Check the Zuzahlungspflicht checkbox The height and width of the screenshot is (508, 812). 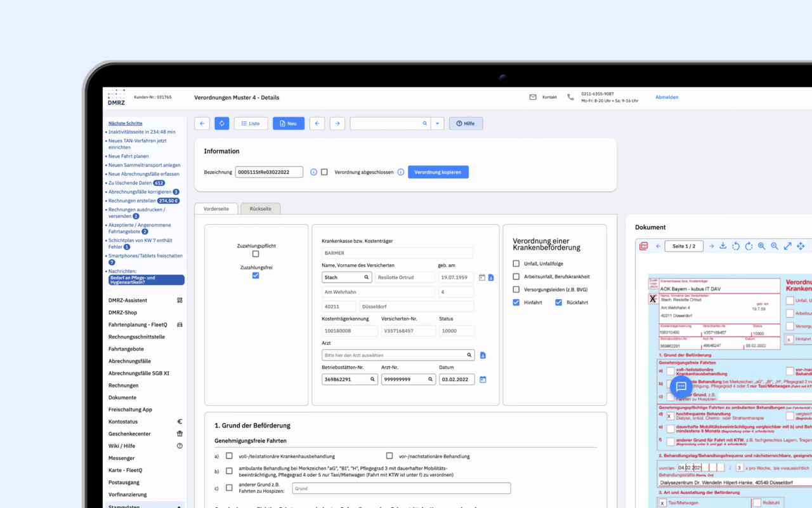tap(256, 254)
